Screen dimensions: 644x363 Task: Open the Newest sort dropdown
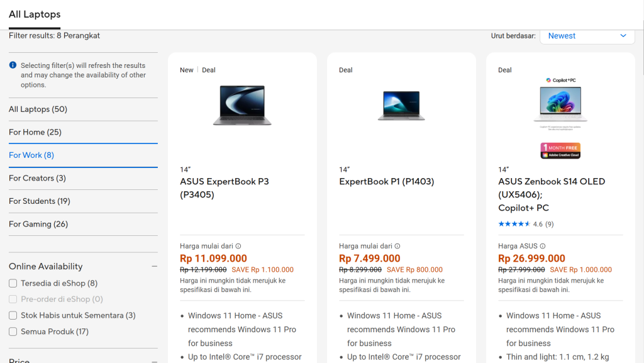pos(587,36)
